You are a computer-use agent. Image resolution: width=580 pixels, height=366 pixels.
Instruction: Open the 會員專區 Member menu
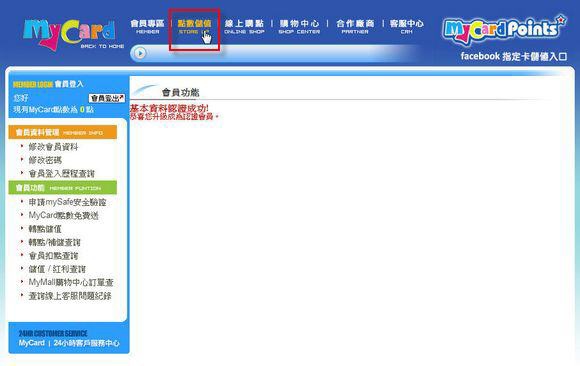point(147,27)
